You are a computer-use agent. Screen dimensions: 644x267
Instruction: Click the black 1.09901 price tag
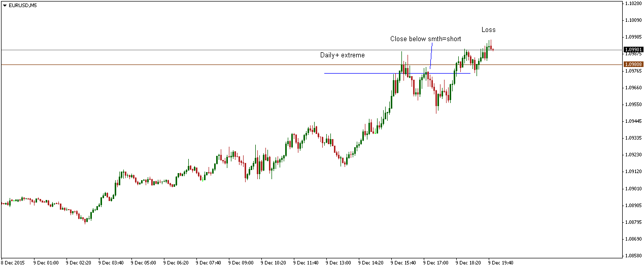[633, 50]
